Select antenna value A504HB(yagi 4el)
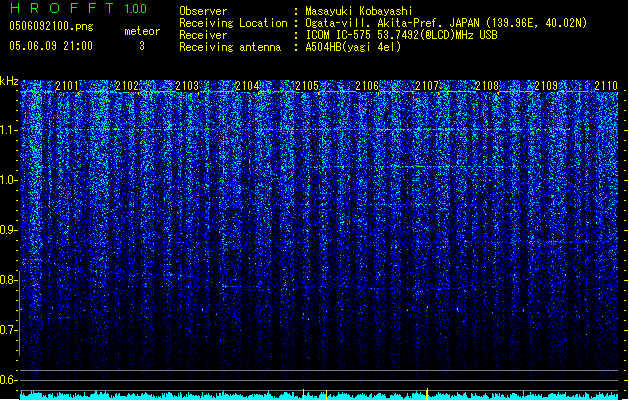 coord(353,47)
